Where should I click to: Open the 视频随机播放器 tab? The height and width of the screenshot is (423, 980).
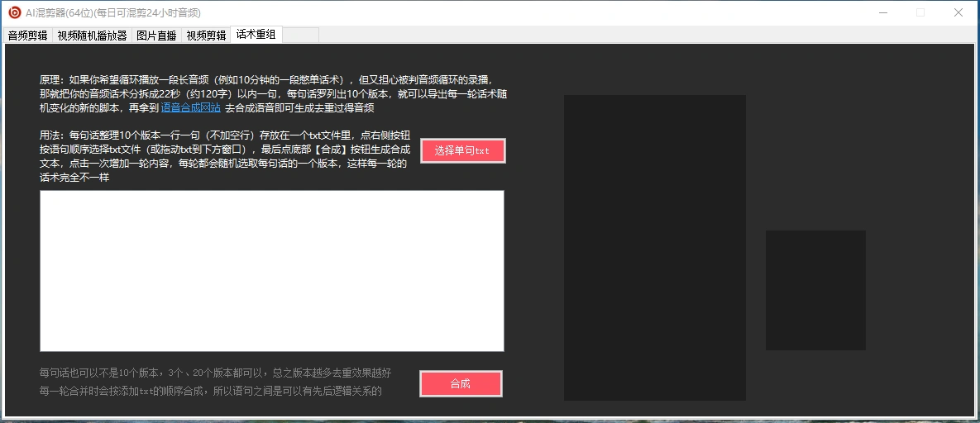pos(92,36)
